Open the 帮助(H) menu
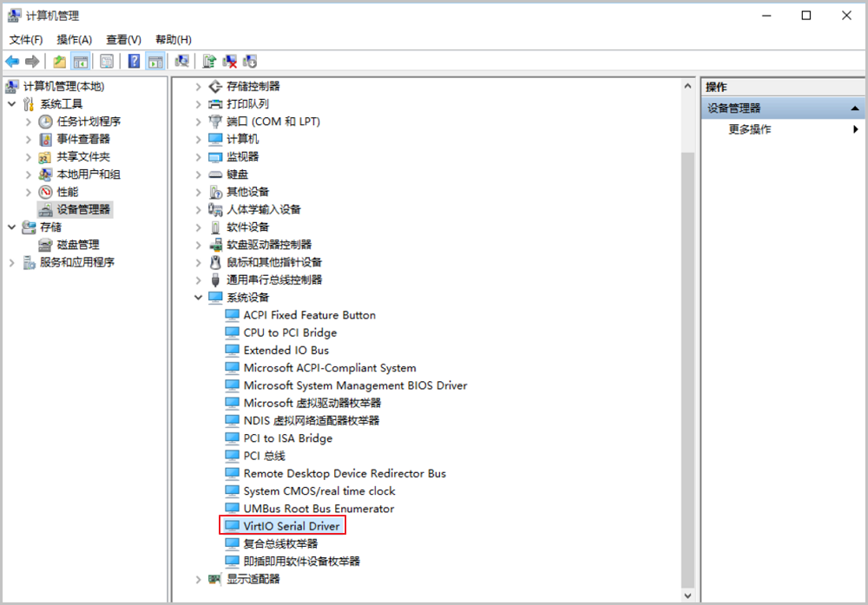 174,40
